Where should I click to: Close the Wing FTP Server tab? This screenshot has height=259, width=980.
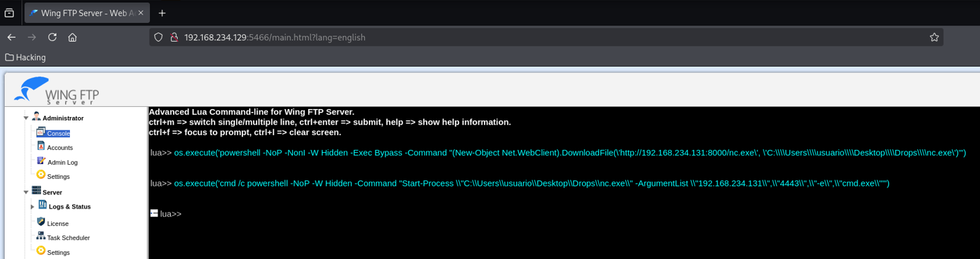(x=141, y=13)
